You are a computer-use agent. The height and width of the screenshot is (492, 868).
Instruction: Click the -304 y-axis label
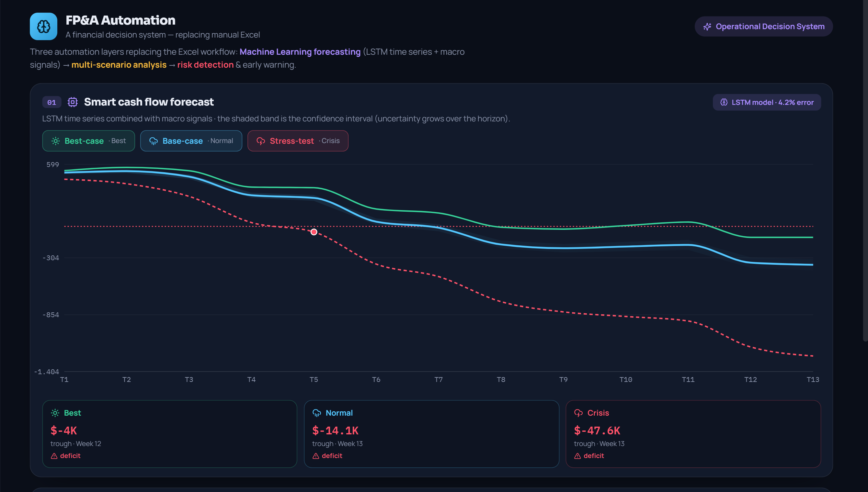51,258
